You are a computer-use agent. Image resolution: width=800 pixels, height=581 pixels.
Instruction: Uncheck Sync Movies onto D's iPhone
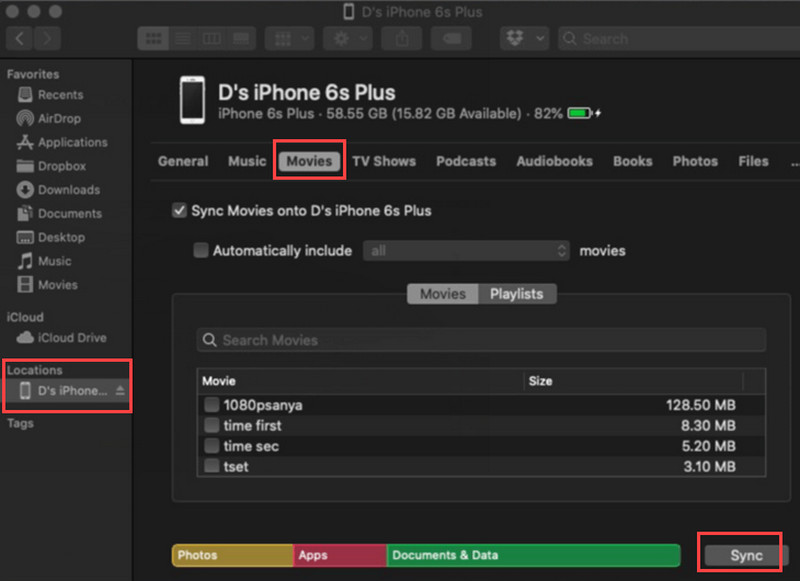click(179, 211)
